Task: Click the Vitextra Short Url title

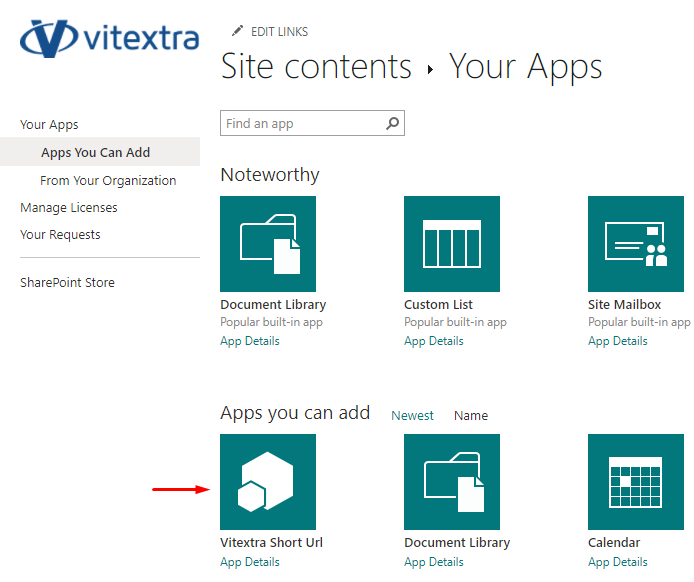Action: tap(271, 543)
